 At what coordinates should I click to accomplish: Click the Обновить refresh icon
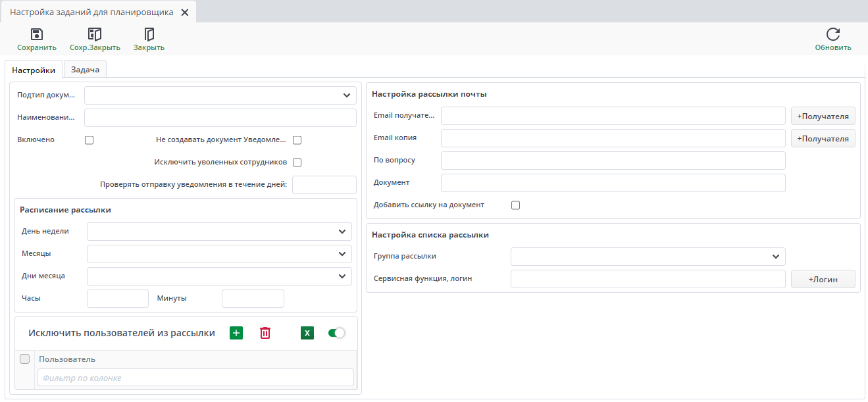pyautogui.click(x=833, y=35)
